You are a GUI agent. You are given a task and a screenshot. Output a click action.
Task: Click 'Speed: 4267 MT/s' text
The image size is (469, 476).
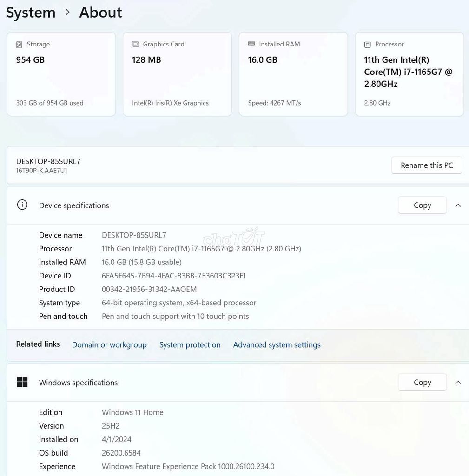[x=274, y=103]
